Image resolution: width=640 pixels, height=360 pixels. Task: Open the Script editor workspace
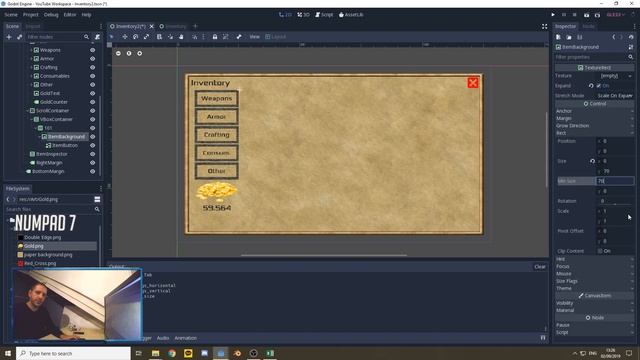click(x=324, y=15)
